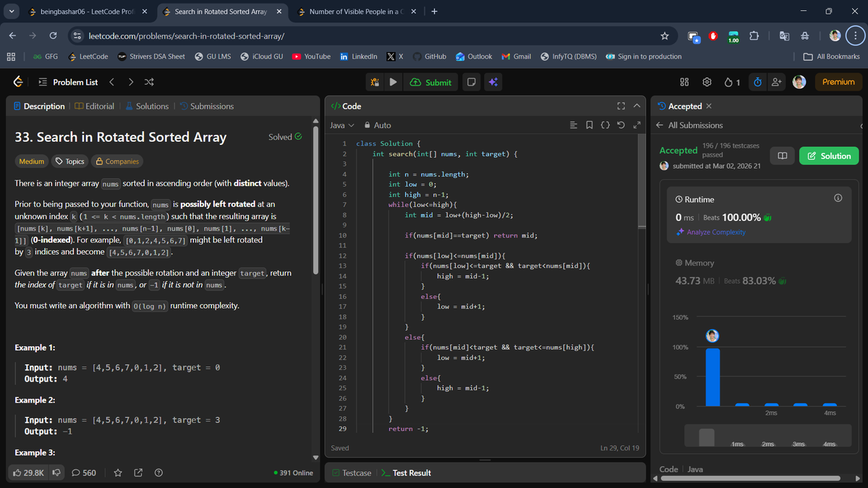
Task: Open the Testcase tab
Action: tap(352, 473)
